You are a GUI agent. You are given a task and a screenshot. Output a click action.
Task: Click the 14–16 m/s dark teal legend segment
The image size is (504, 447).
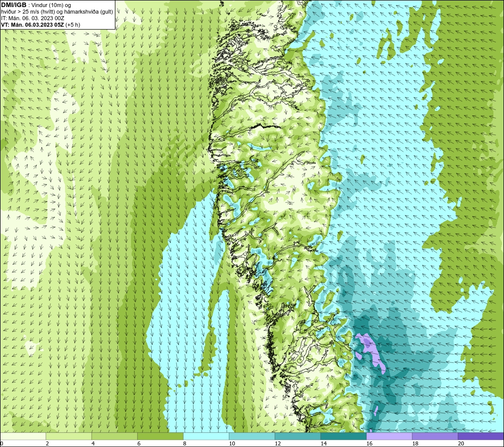[x=344, y=436]
